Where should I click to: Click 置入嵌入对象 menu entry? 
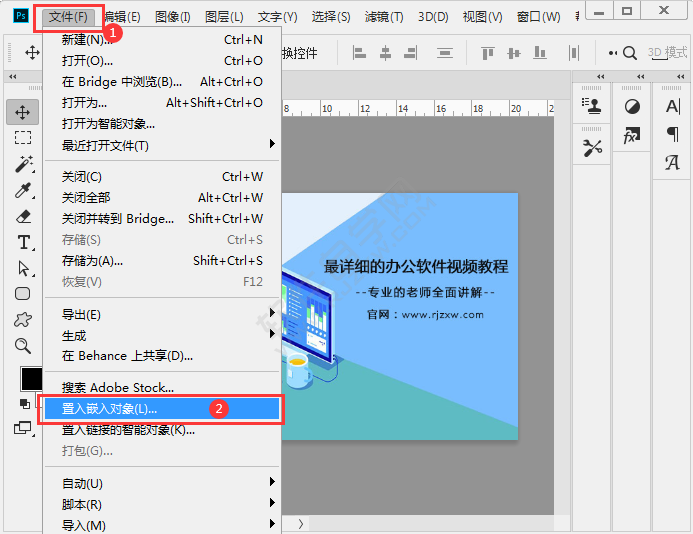tap(110, 408)
